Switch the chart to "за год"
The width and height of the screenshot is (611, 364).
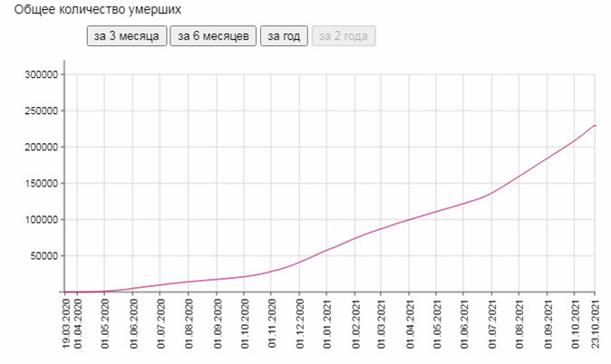[284, 37]
